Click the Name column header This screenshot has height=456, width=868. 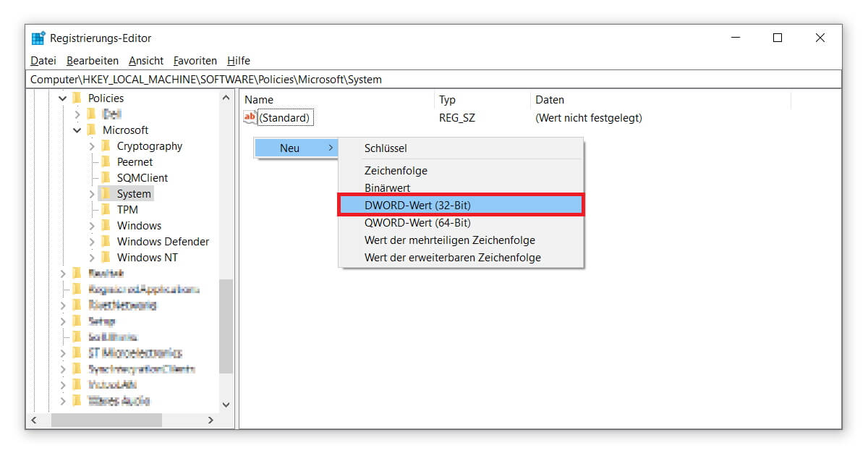tap(259, 100)
